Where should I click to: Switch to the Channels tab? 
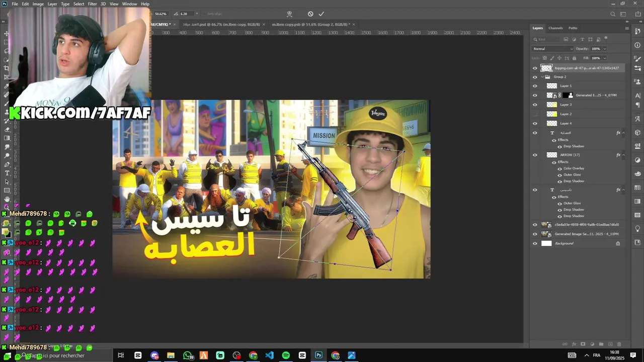coord(555,28)
